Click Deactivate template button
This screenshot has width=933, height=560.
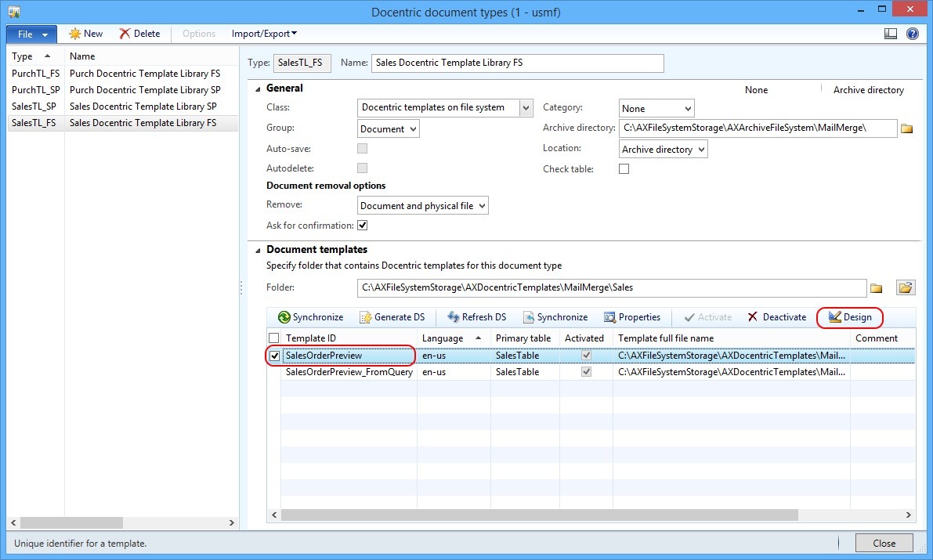(x=776, y=317)
